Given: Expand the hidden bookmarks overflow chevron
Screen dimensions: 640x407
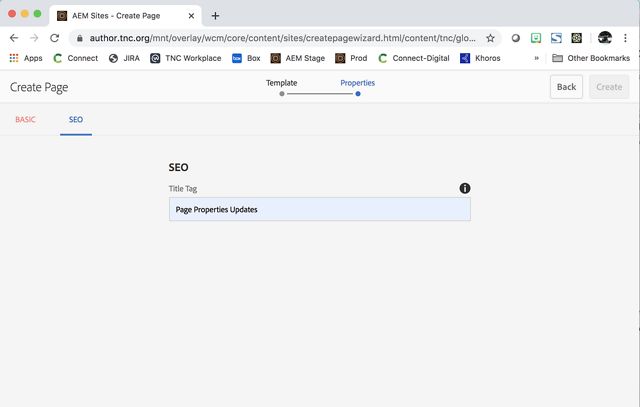Looking at the screenshot, I should click(537, 58).
